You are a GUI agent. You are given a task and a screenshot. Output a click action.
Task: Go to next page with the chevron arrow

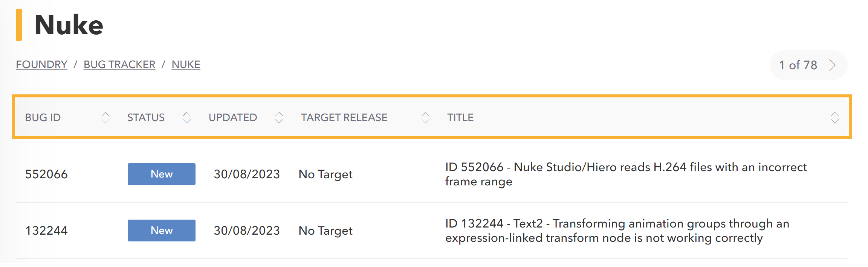tap(833, 65)
